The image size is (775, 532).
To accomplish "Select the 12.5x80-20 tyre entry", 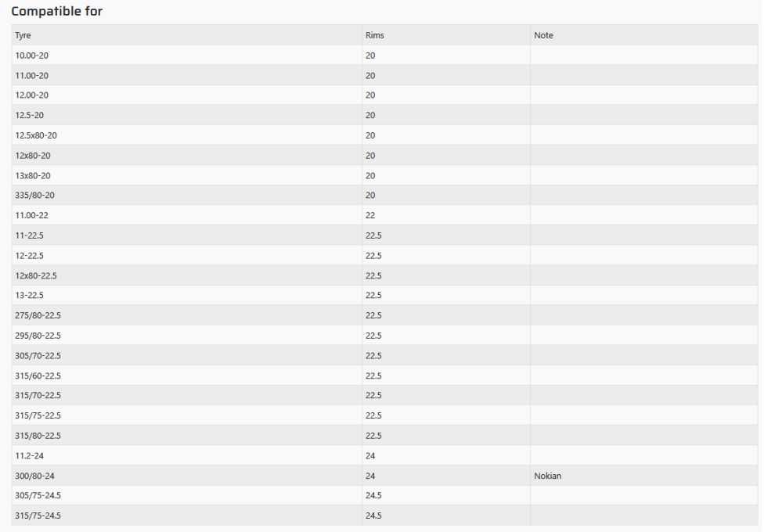I will click(x=36, y=135).
